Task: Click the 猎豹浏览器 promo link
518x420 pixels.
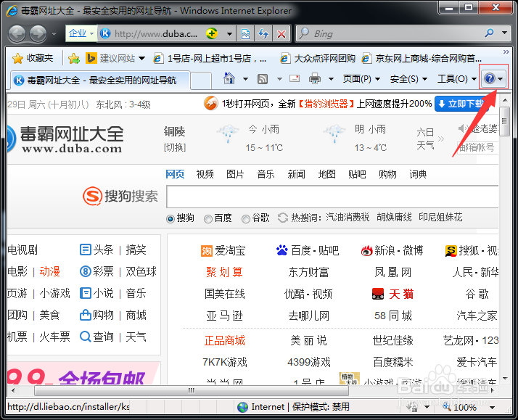Action: (326, 104)
